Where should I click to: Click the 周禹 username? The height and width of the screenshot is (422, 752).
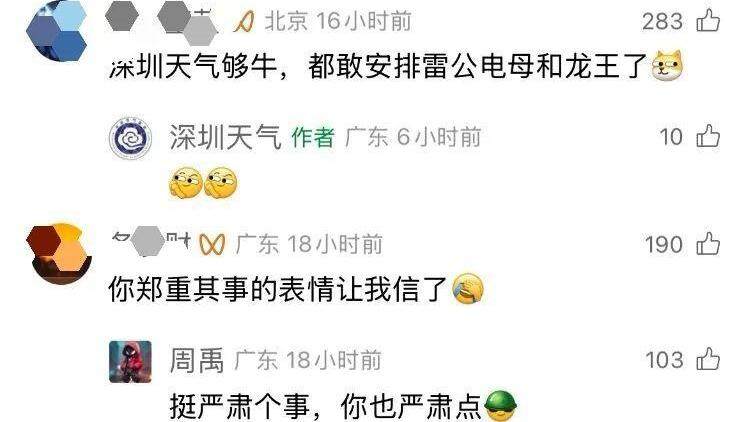(197, 361)
